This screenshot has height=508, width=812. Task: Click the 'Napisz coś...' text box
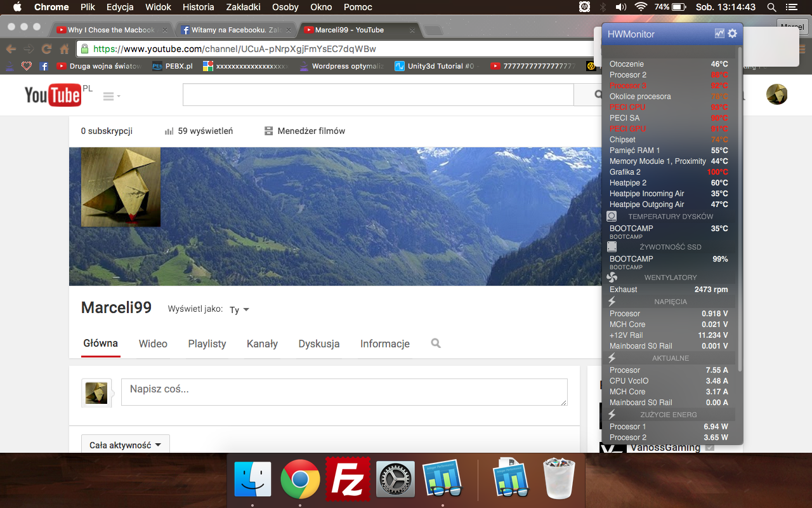[x=344, y=392]
